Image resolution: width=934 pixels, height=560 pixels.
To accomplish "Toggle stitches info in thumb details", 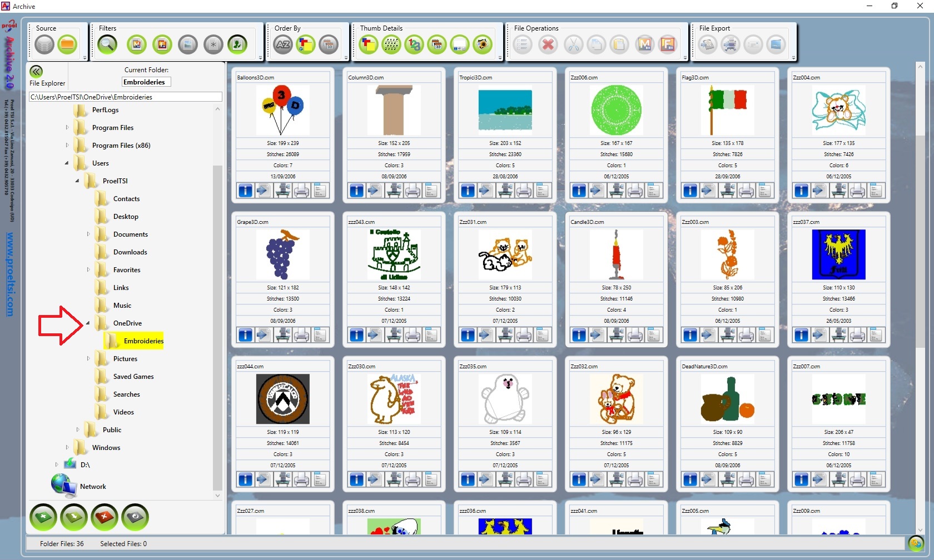I will click(391, 44).
